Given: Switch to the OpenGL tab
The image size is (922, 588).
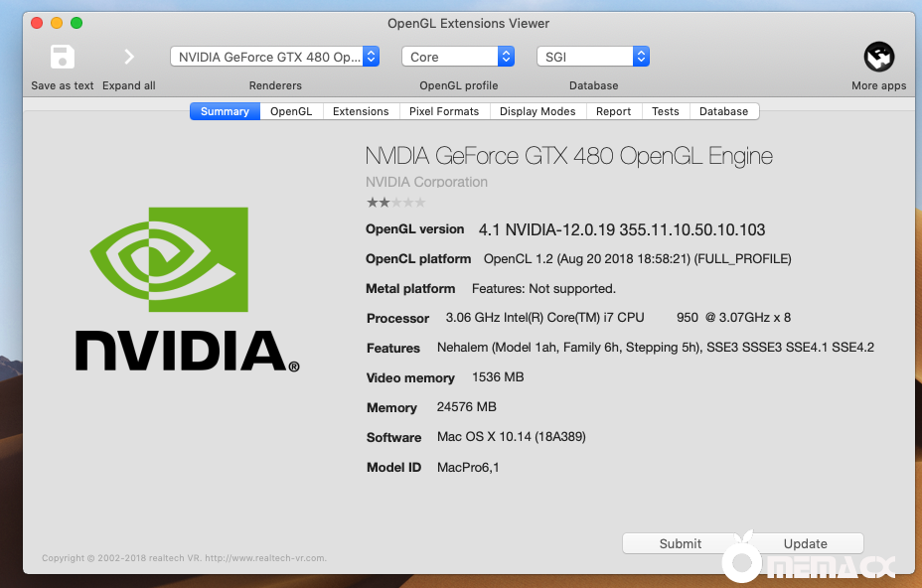Looking at the screenshot, I should pyautogui.click(x=291, y=111).
